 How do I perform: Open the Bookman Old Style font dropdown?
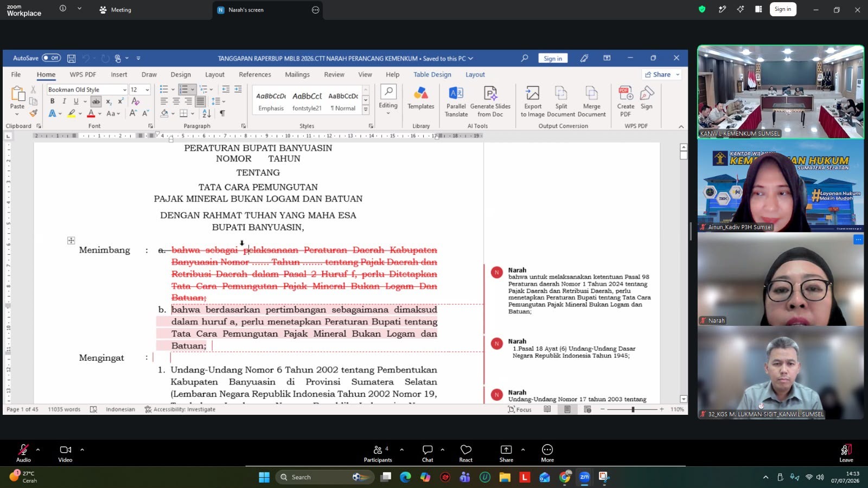click(87, 89)
